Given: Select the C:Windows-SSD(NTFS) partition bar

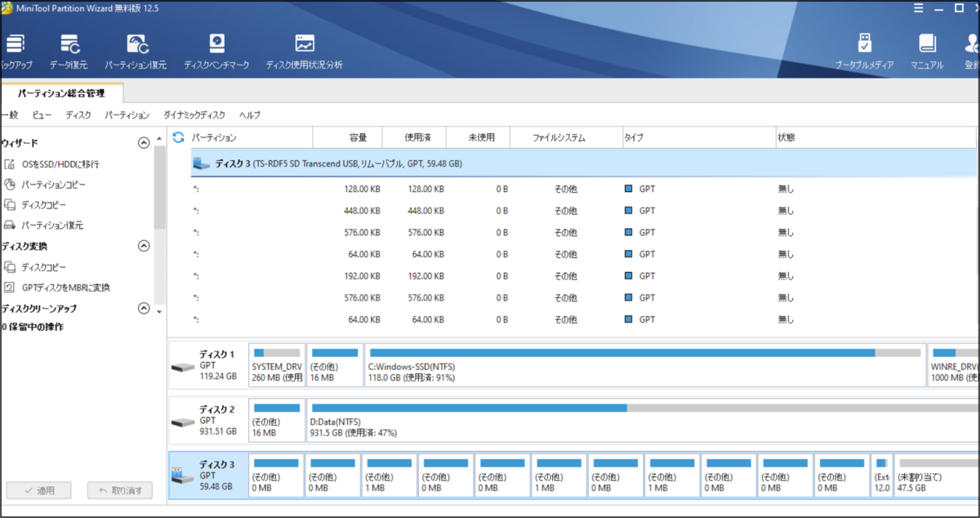Looking at the screenshot, I should tap(645, 365).
